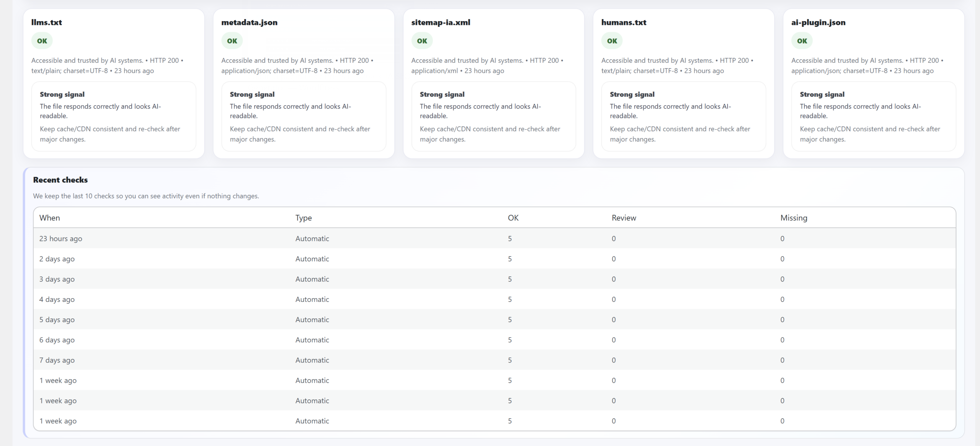Select the 3 days ago row
The height and width of the screenshot is (446, 980).
click(x=495, y=279)
